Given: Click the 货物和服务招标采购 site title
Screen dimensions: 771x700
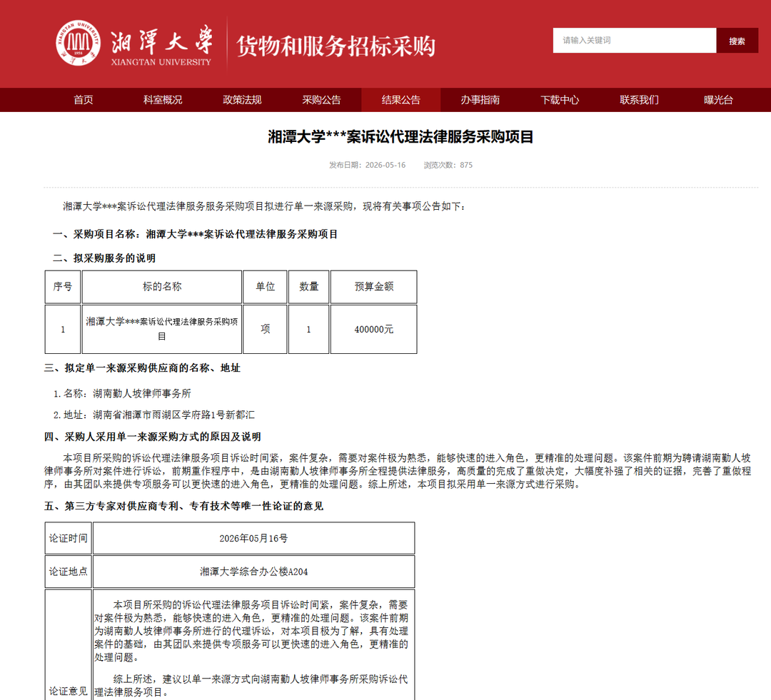Looking at the screenshot, I should point(336,46).
